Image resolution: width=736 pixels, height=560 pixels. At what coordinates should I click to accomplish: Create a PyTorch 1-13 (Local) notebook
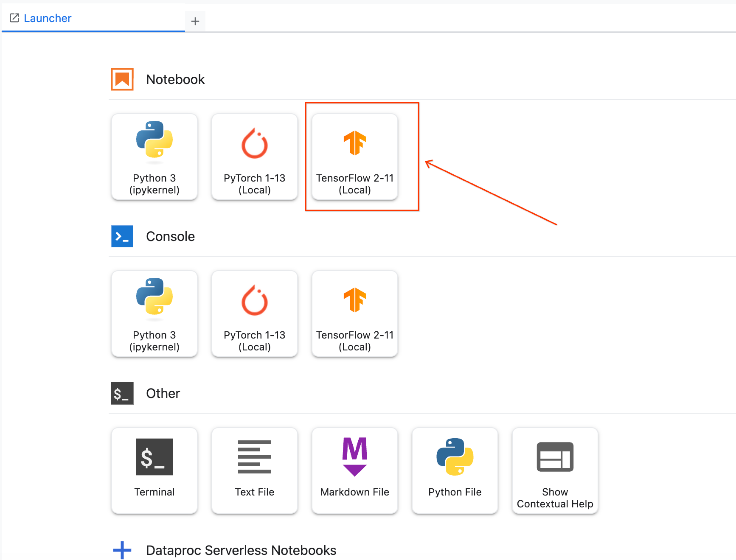pyautogui.click(x=255, y=157)
